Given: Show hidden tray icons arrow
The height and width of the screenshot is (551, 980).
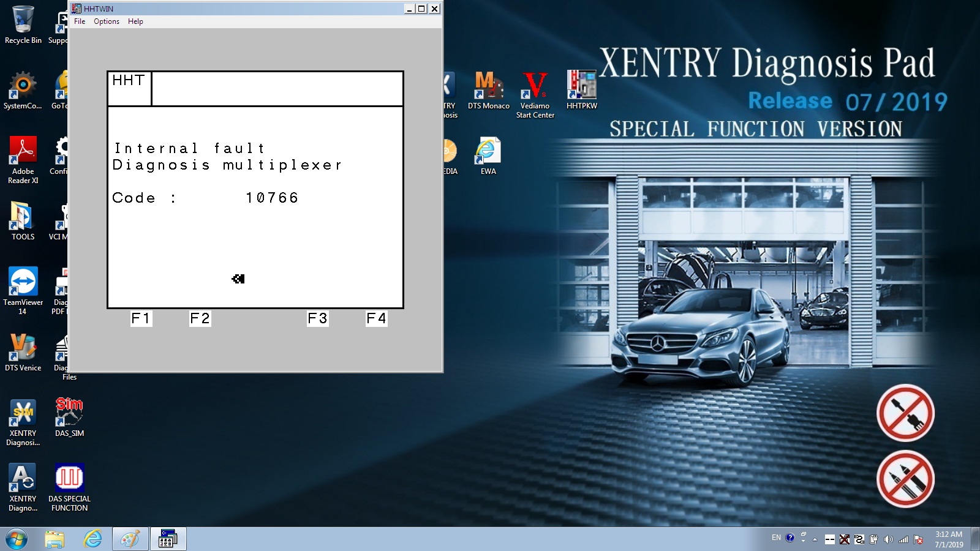Looking at the screenshot, I should pos(815,539).
